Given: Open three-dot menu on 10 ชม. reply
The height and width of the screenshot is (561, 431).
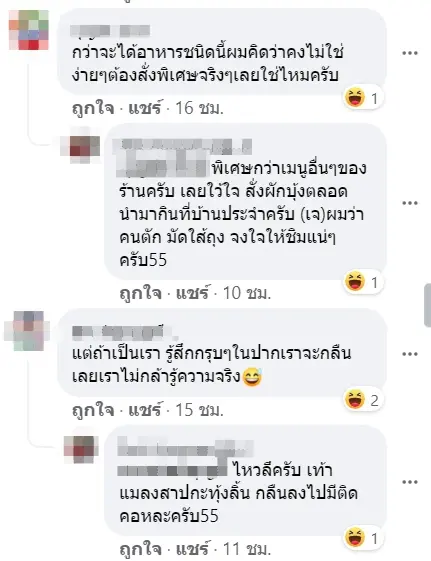Looking at the screenshot, I should click(410, 203).
